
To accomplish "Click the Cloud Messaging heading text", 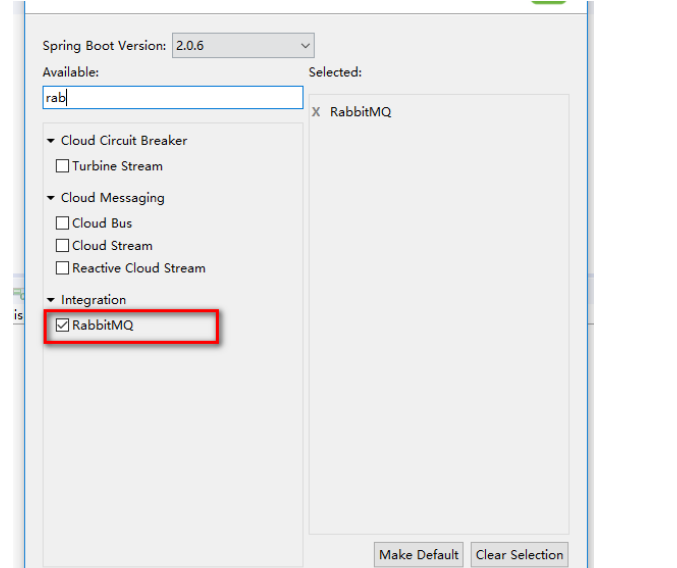I will coord(113,198).
